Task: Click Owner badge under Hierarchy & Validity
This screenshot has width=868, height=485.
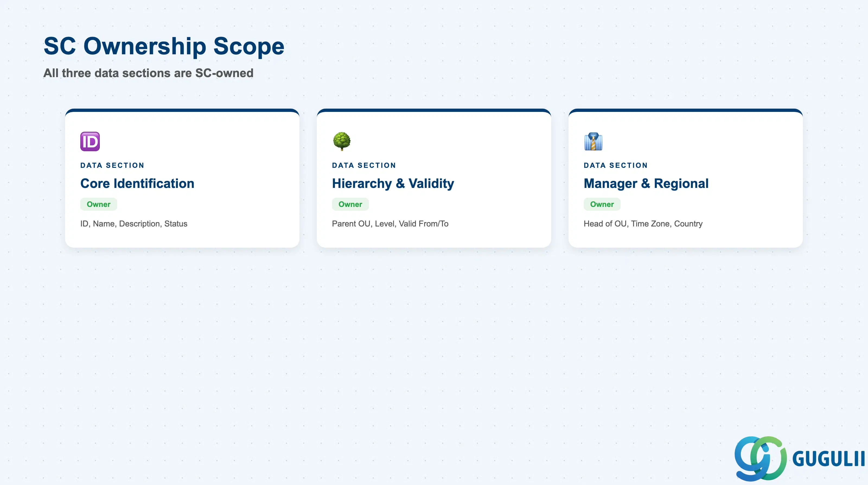Action: pos(350,204)
